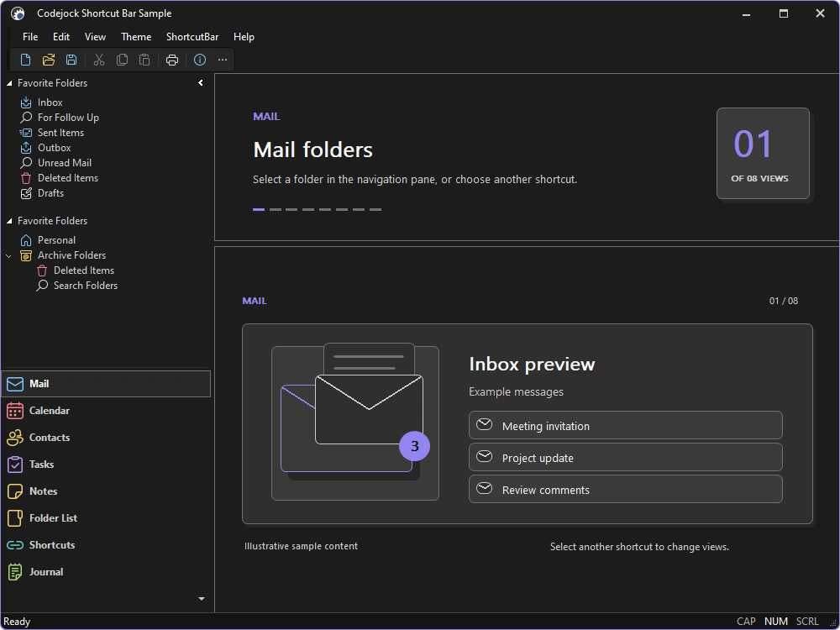Click the Calendar shortcut icon
Screen dimensions: 840x630
(x=15, y=411)
